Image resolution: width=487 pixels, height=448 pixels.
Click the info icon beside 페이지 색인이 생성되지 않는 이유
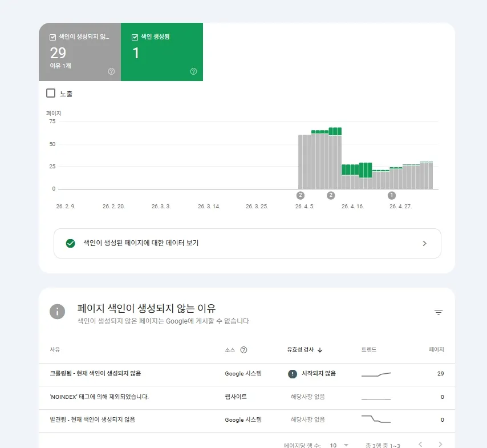pyautogui.click(x=57, y=312)
